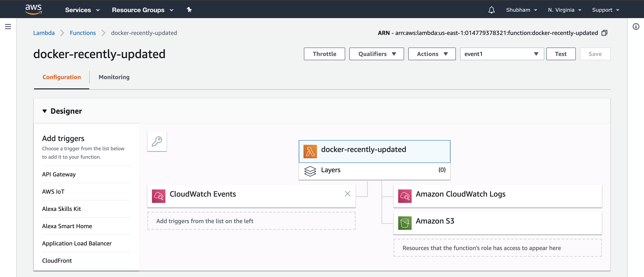This screenshot has width=644, height=277.
Task: Click the pin shortcut icon in header
Action: tap(189, 10)
